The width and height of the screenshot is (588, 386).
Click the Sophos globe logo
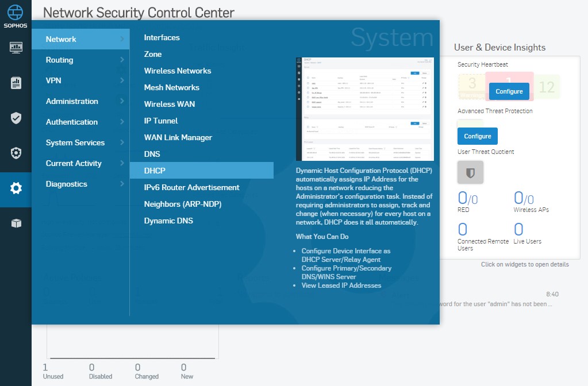tap(16, 13)
